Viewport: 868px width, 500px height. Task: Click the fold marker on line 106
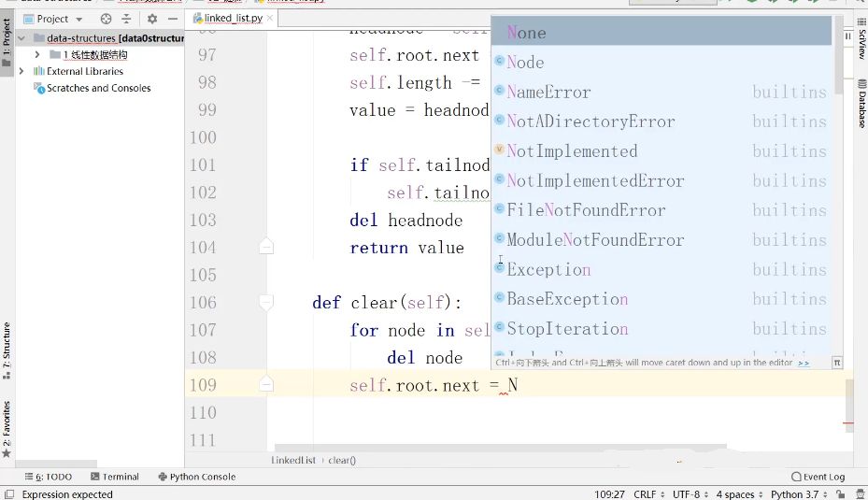pos(266,303)
